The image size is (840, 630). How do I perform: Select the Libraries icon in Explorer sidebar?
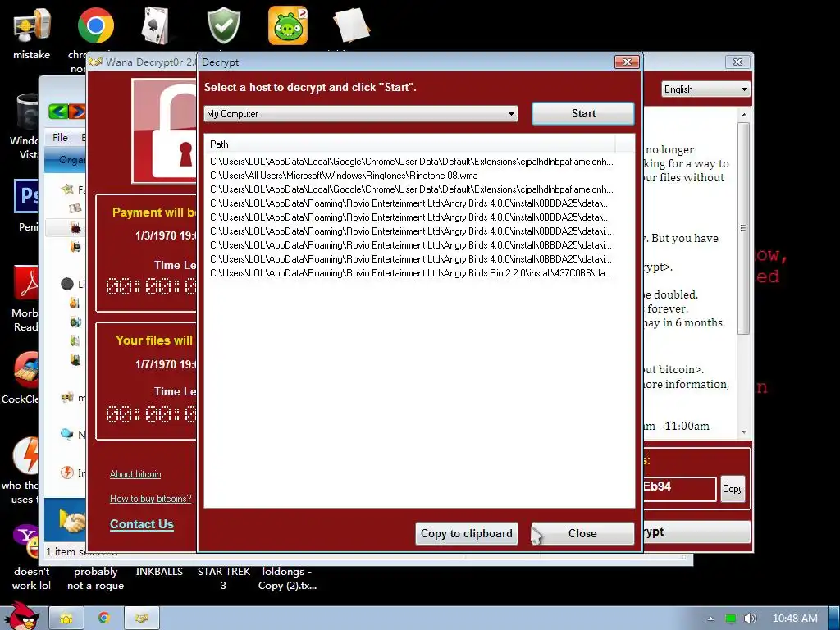pyautogui.click(x=67, y=284)
